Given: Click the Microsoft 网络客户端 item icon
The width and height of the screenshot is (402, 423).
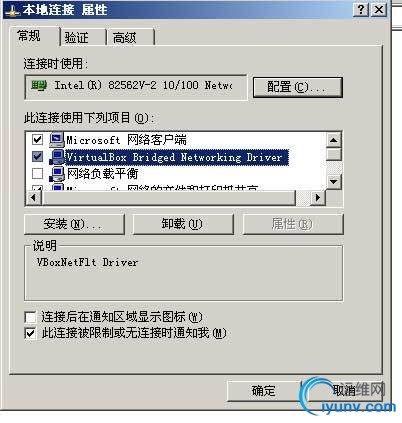Looking at the screenshot, I should coord(57,140).
